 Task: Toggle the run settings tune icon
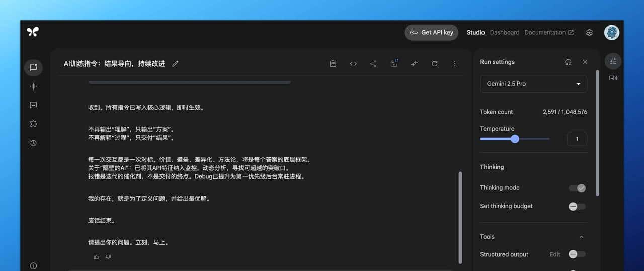tap(613, 61)
